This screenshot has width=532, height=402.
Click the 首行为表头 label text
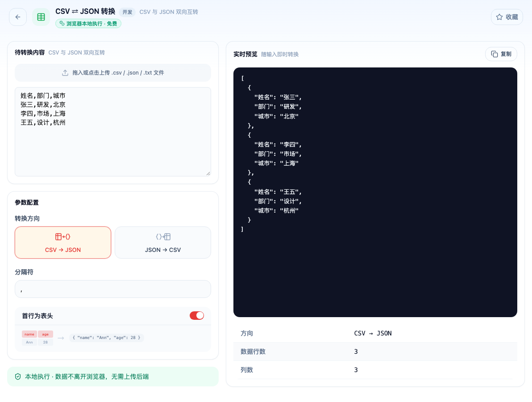[x=37, y=316]
